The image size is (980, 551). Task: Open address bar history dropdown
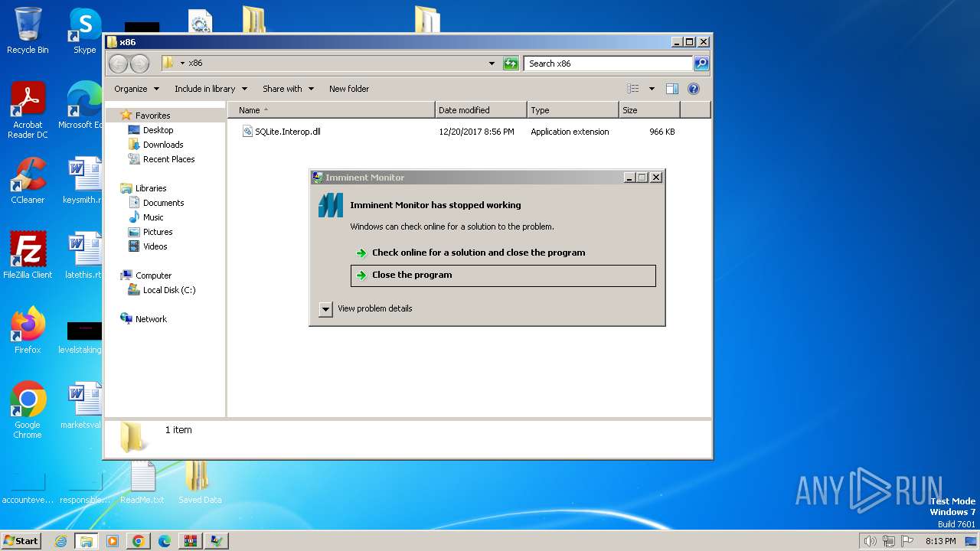coord(492,64)
